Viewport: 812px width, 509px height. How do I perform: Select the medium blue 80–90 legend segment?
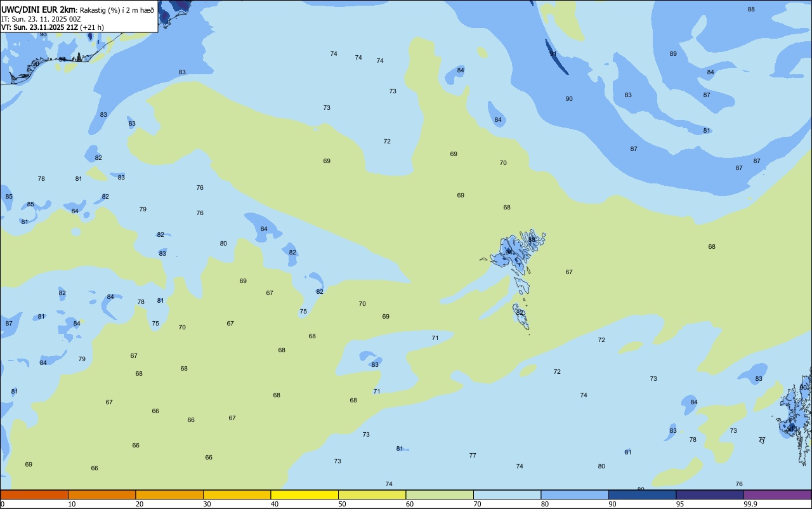(x=575, y=495)
